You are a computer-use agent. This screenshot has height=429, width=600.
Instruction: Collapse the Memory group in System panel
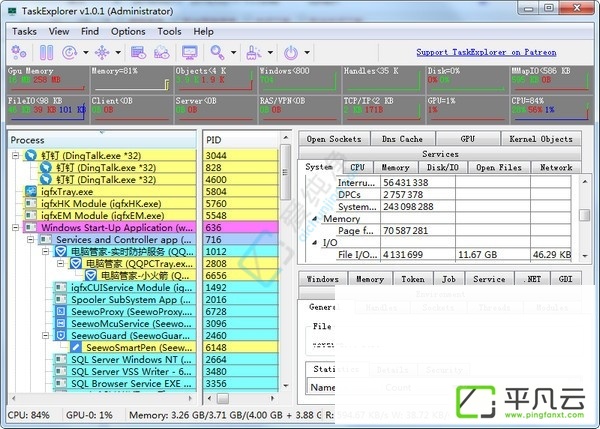click(315, 219)
